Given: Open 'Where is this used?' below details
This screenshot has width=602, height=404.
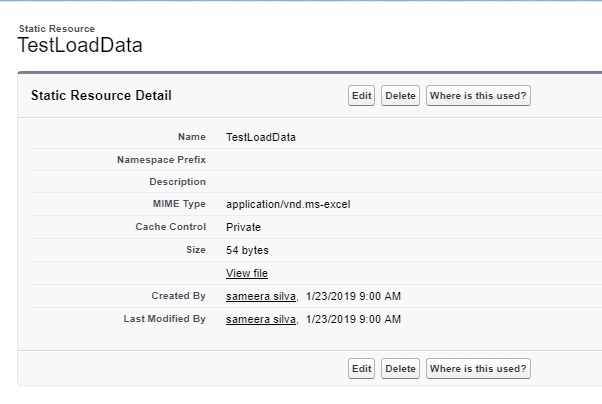Looking at the screenshot, I should tap(478, 369).
